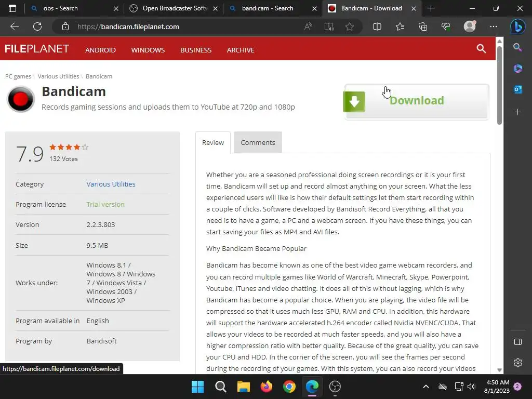532x399 pixels.
Task: Launch Chrome from the taskbar
Action: point(289,387)
